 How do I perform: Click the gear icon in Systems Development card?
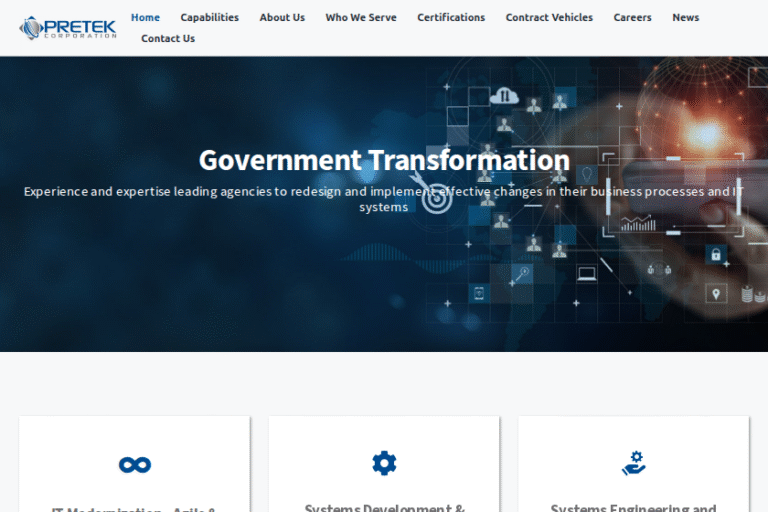[384, 463]
